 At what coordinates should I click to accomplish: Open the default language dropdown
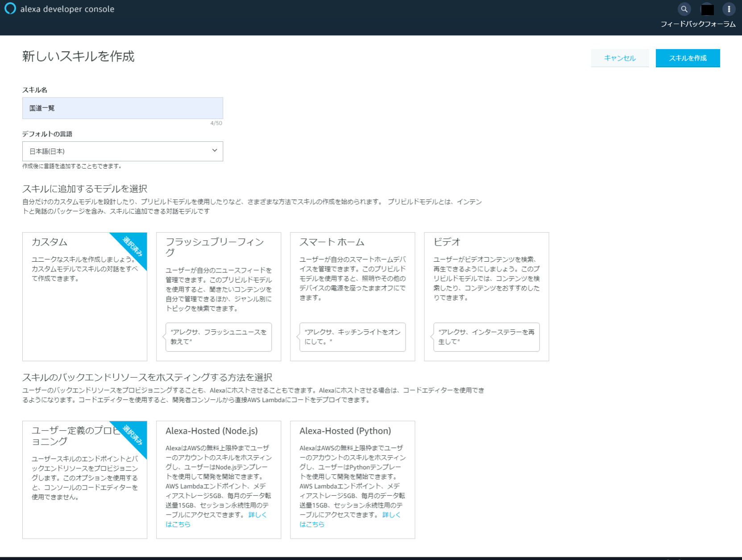[123, 151]
